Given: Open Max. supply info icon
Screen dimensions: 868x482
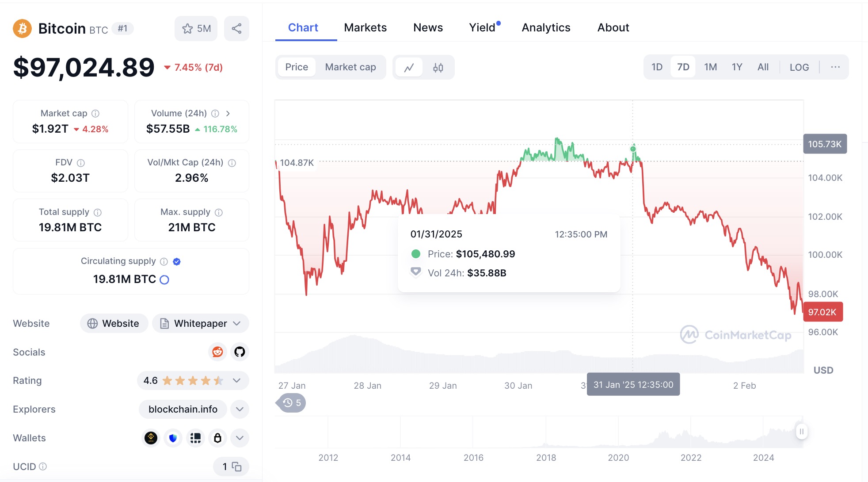Looking at the screenshot, I should pos(219,212).
